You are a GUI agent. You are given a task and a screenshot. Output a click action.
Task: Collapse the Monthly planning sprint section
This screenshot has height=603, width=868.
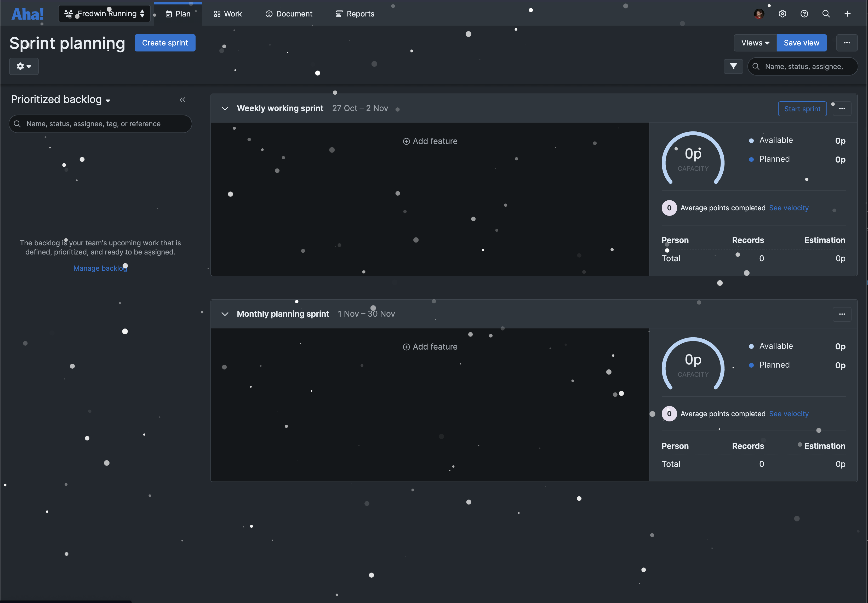[x=225, y=314]
